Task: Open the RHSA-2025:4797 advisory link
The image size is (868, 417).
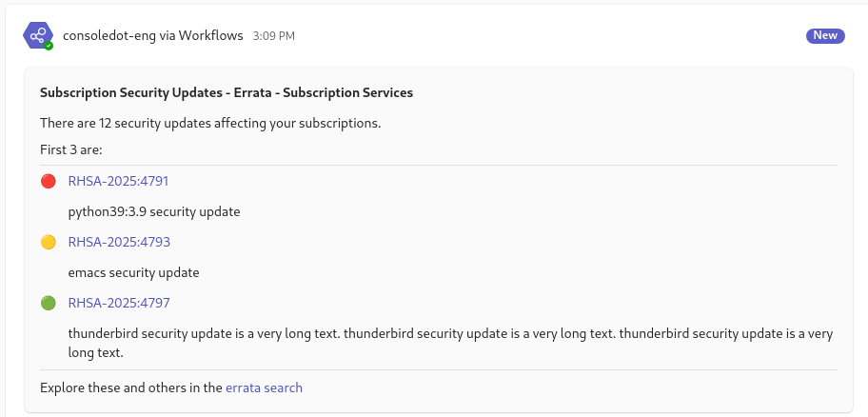Action: pyautogui.click(x=118, y=303)
